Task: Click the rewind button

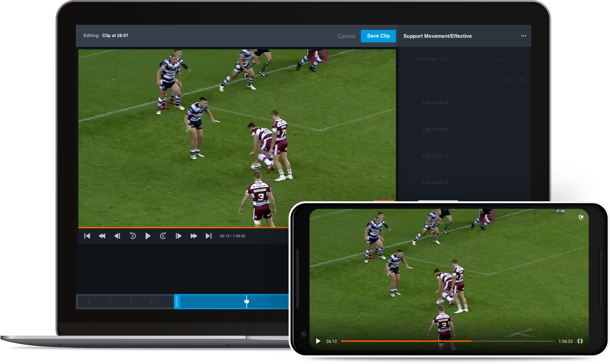Action: pos(102,236)
